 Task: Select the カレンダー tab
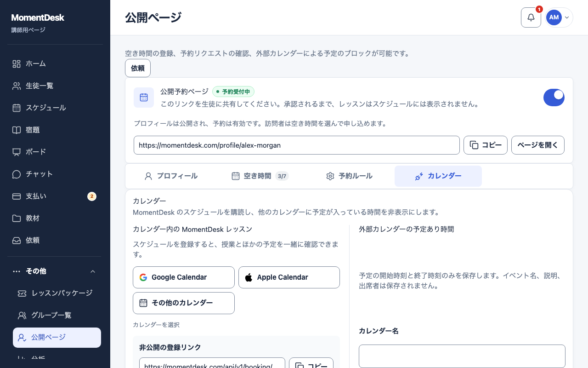click(438, 176)
